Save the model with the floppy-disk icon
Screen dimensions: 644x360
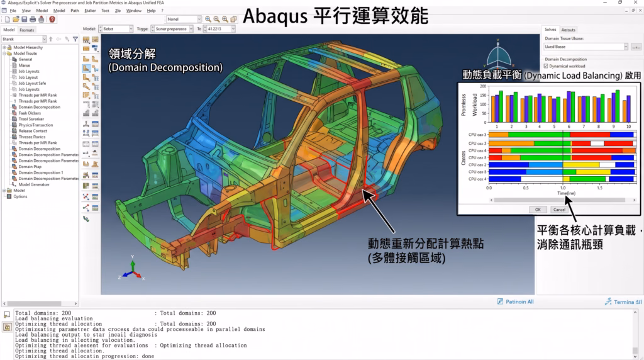coord(25,20)
